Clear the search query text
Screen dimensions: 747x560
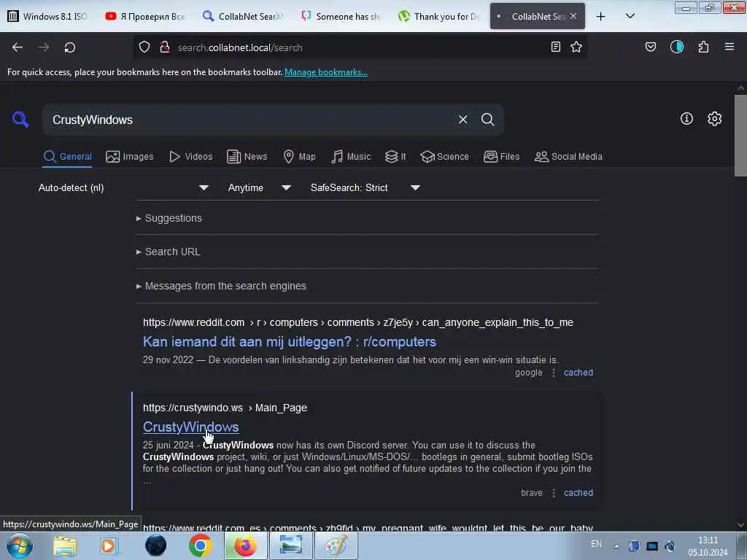462,120
